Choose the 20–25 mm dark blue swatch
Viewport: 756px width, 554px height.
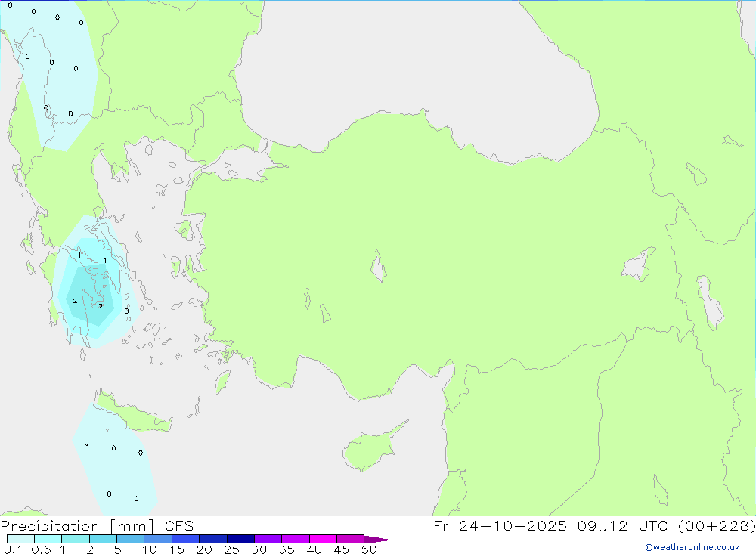pyautogui.click(x=213, y=539)
